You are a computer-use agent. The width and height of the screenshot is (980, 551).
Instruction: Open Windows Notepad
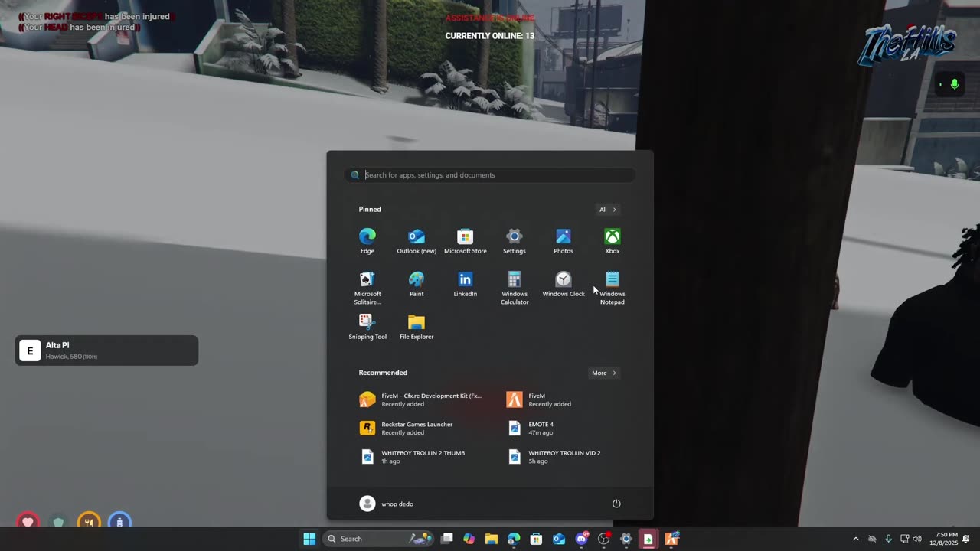click(612, 287)
